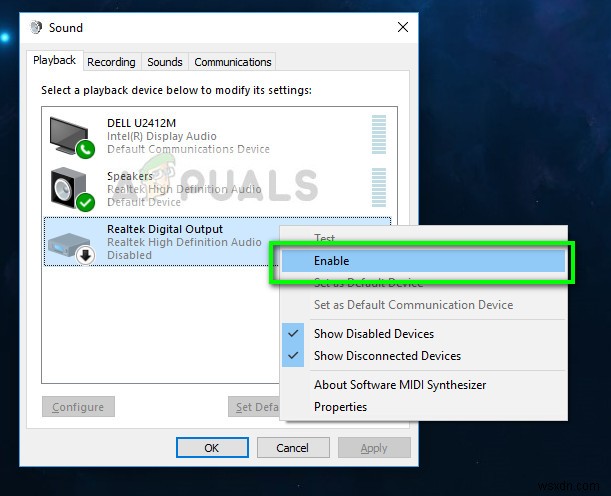Image resolution: width=611 pixels, height=496 pixels.
Task: Click the Speakers volume level meter
Action: tap(379, 187)
